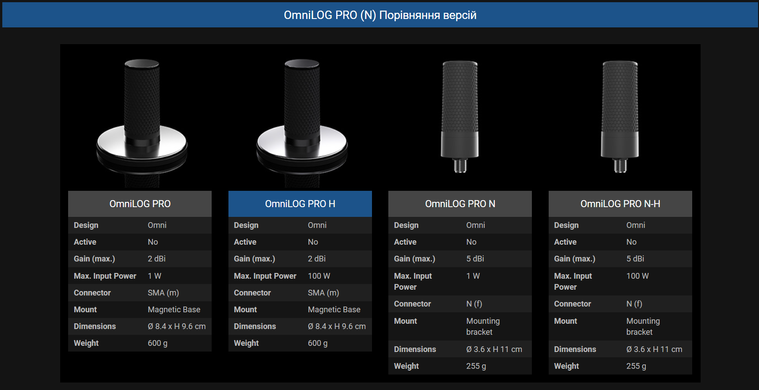Click the 'Gain (max.)' label in OmniLOG PRO H table
759x390 pixels.
click(x=254, y=259)
